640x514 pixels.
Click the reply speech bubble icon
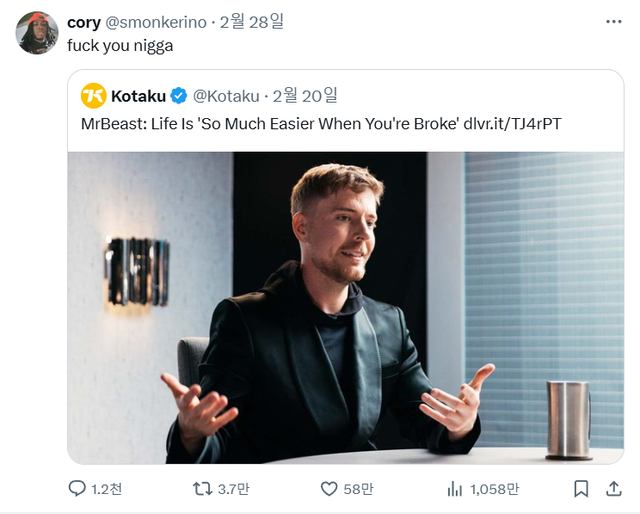[77, 489]
